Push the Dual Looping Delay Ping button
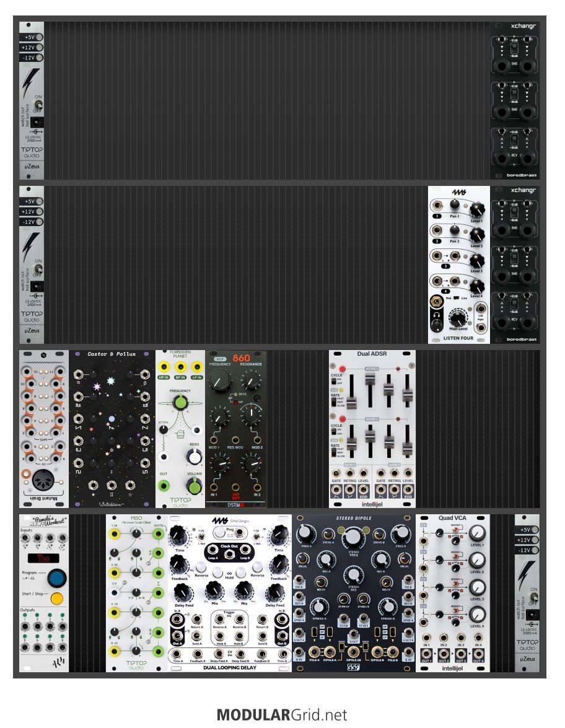 coord(219,532)
